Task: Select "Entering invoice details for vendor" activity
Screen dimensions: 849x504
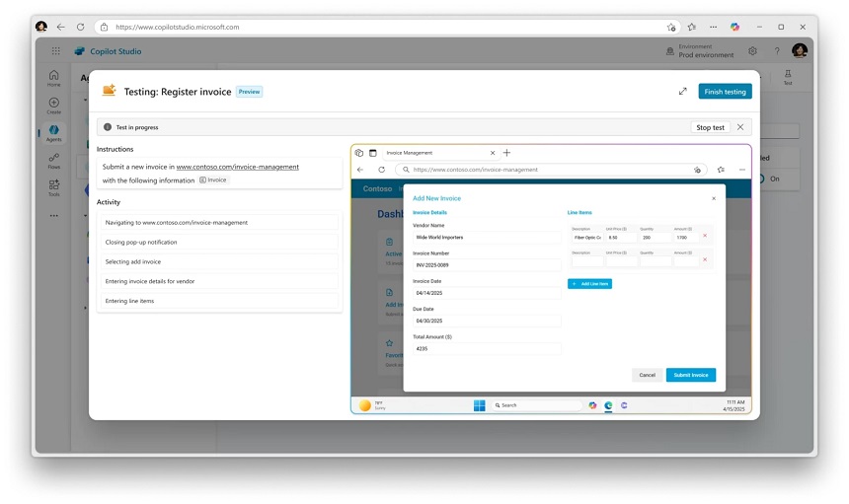Action: point(219,281)
